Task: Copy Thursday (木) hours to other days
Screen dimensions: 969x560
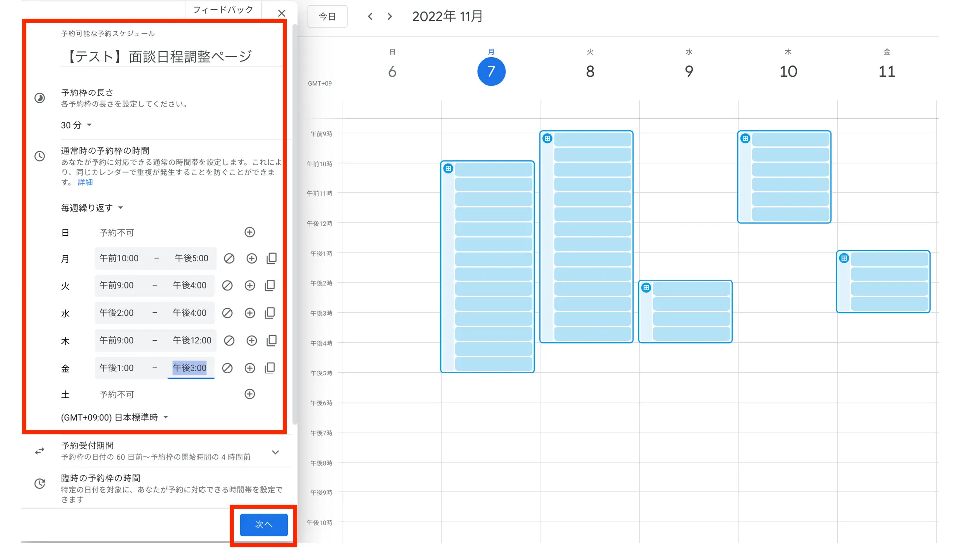Action: pos(272,340)
